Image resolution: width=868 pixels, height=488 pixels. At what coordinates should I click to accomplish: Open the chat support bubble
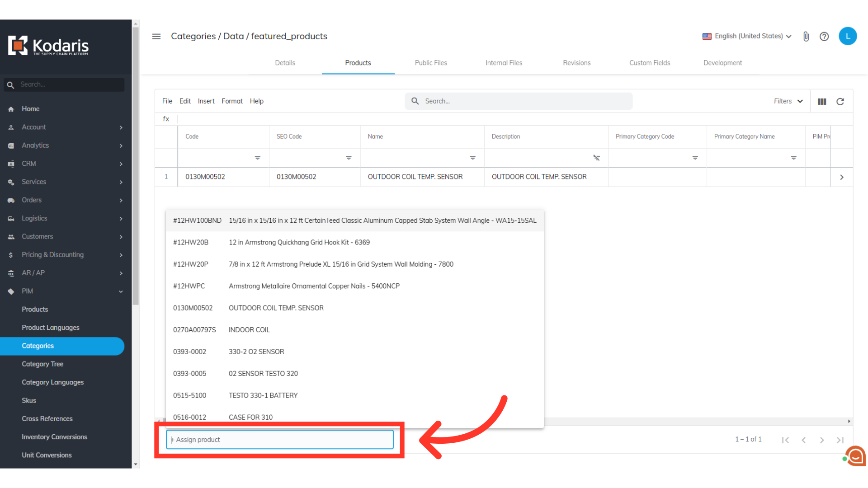856,456
